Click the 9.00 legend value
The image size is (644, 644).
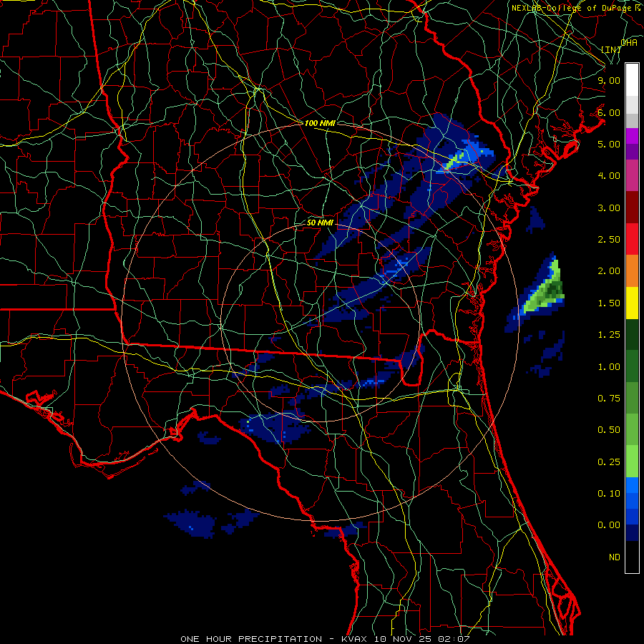tap(609, 80)
